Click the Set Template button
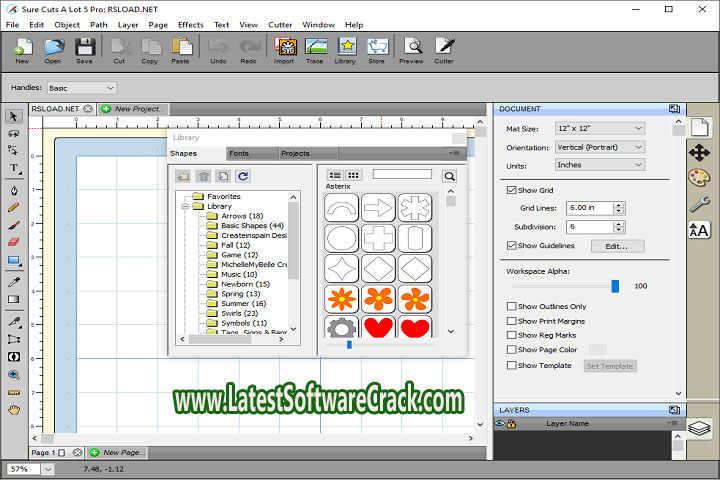 (x=610, y=366)
